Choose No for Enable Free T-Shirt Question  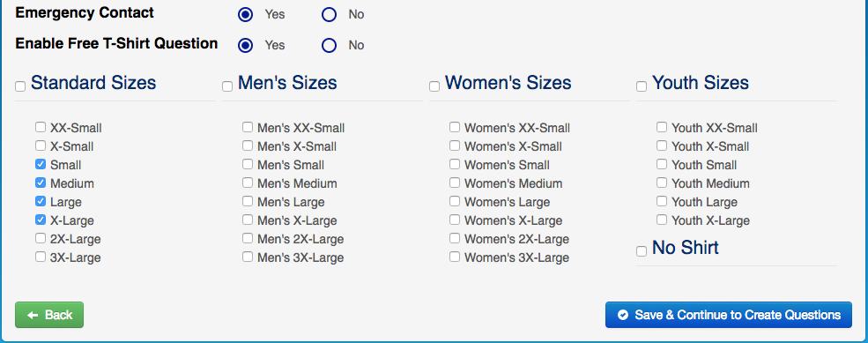click(x=330, y=45)
